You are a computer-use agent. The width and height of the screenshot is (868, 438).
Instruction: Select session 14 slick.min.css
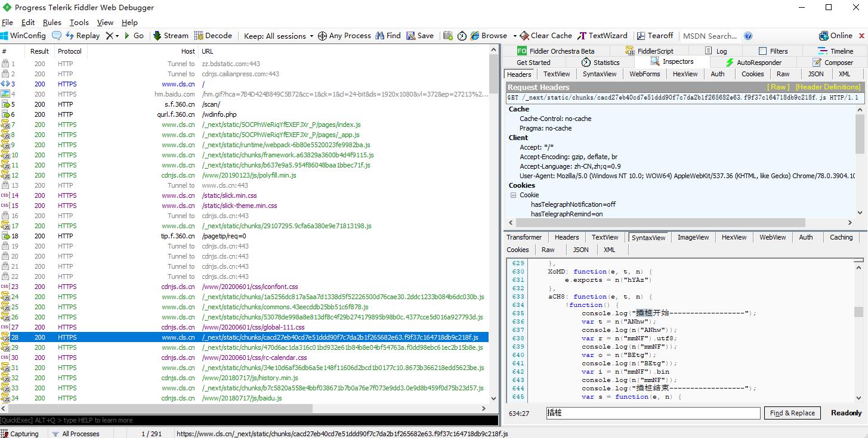coord(245,195)
